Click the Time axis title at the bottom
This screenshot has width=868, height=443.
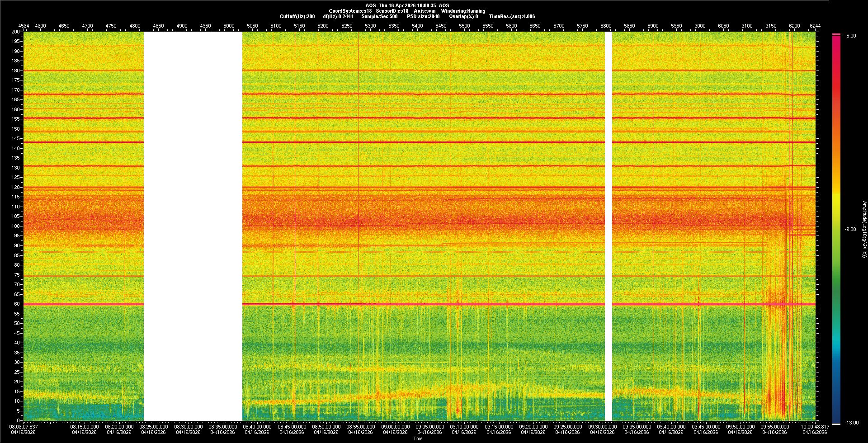click(x=418, y=438)
